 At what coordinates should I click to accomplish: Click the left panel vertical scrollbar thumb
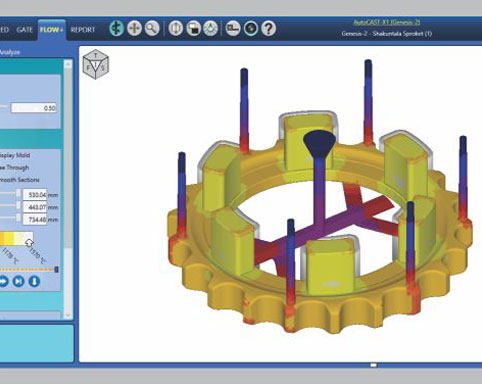click(68, 158)
